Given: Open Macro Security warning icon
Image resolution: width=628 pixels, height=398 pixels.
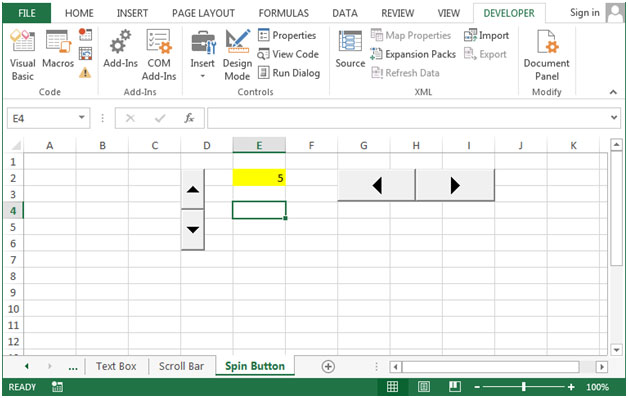Looking at the screenshot, I should (85, 72).
